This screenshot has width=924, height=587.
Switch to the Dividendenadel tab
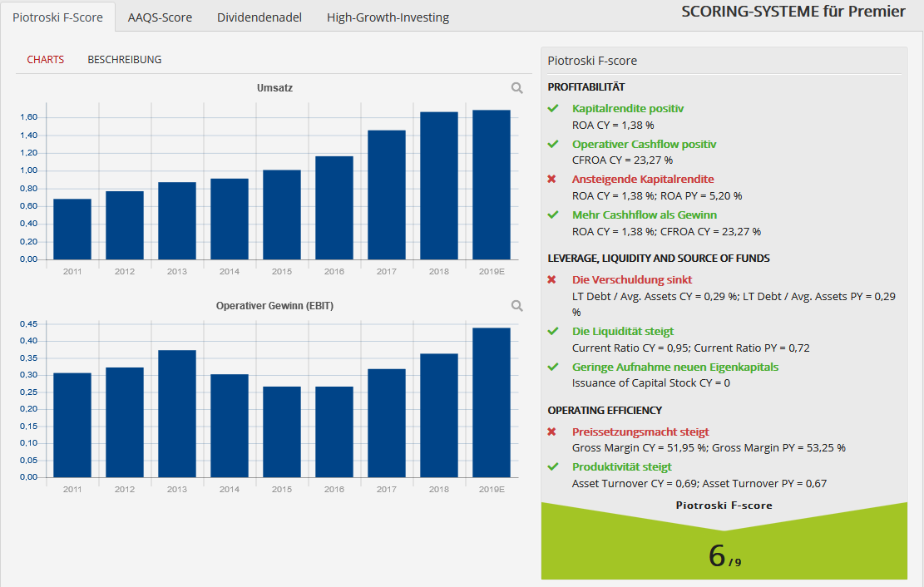pos(259,17)
